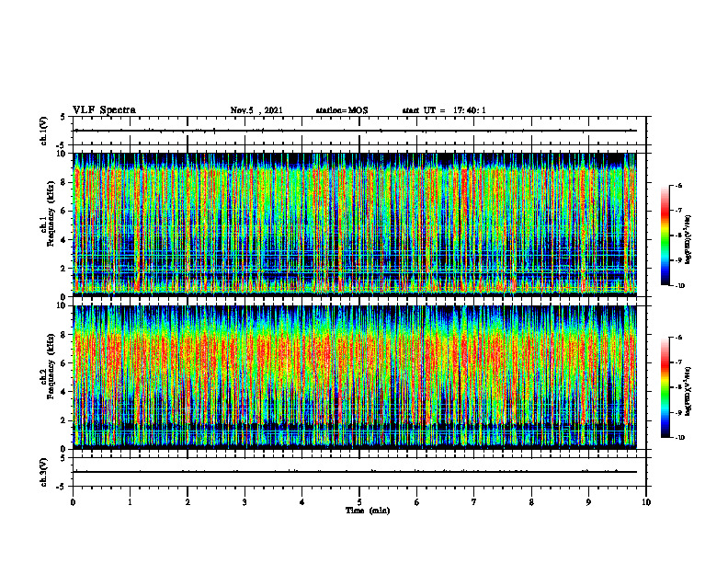Click the ch.1 spectrogram plot area
Viewport: 728px width, 563px height.
click(x=355, y=224)
